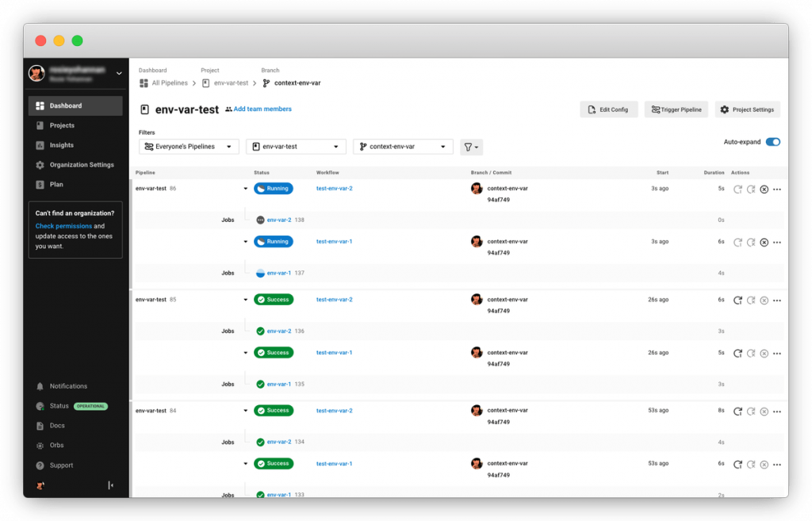Collapse the sidebar with the collapse arrow
The height and width of the screenshot is (521, 812).
tap(111, 485)
